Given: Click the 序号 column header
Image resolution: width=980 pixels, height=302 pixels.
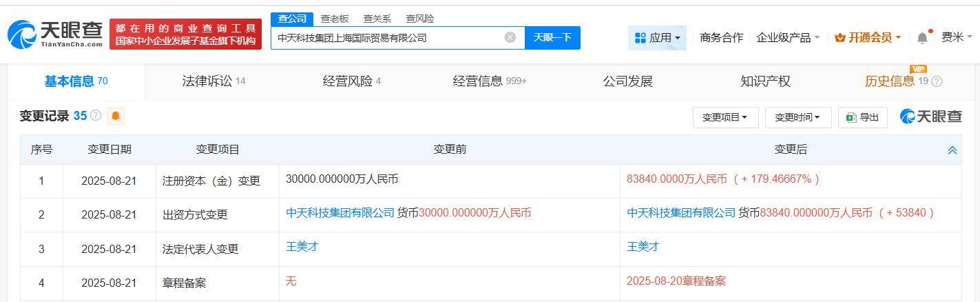Looking at the screenshot, I should tap(41, 149).
